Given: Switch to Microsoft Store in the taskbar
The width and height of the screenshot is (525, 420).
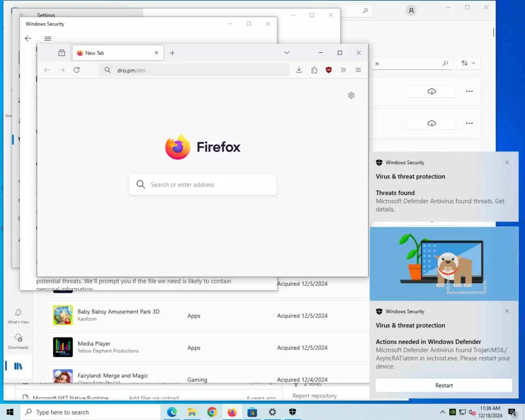Looking at the screenshot, I should (252, 412).
